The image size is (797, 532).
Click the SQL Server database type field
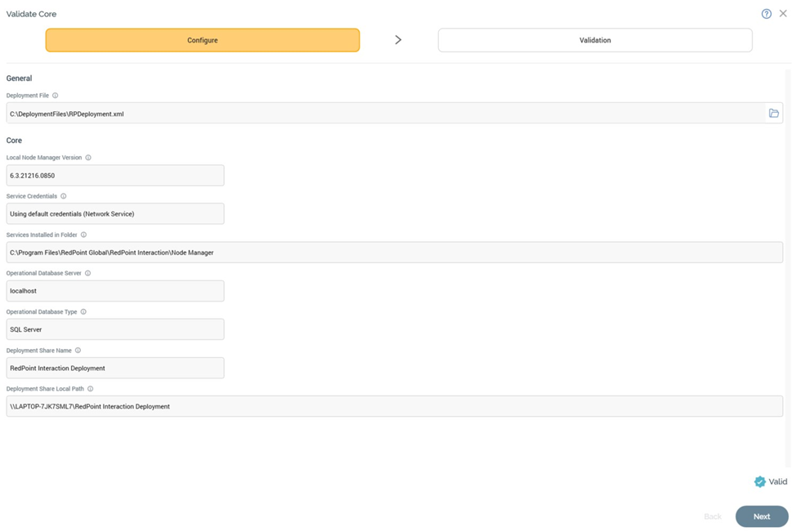pyautogui.click(x=114, y=329)
